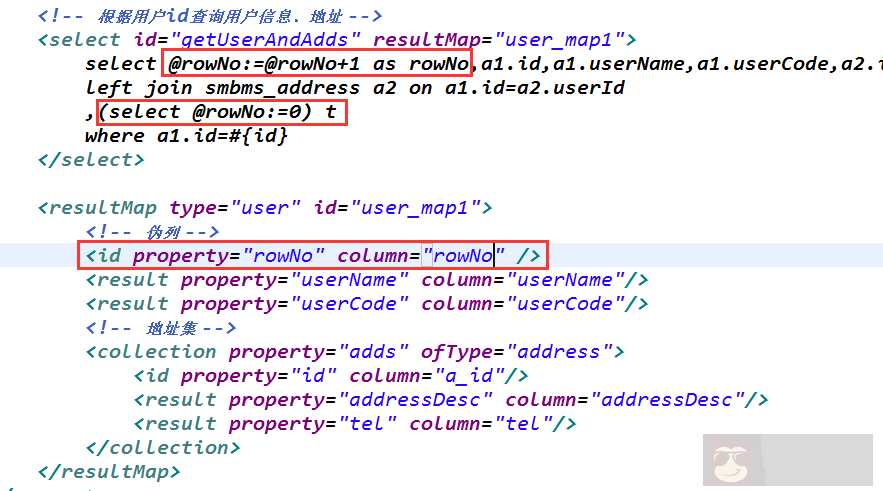Click the "地址集" comment line
Screen dimensions: 883x491
click(160, 328)
